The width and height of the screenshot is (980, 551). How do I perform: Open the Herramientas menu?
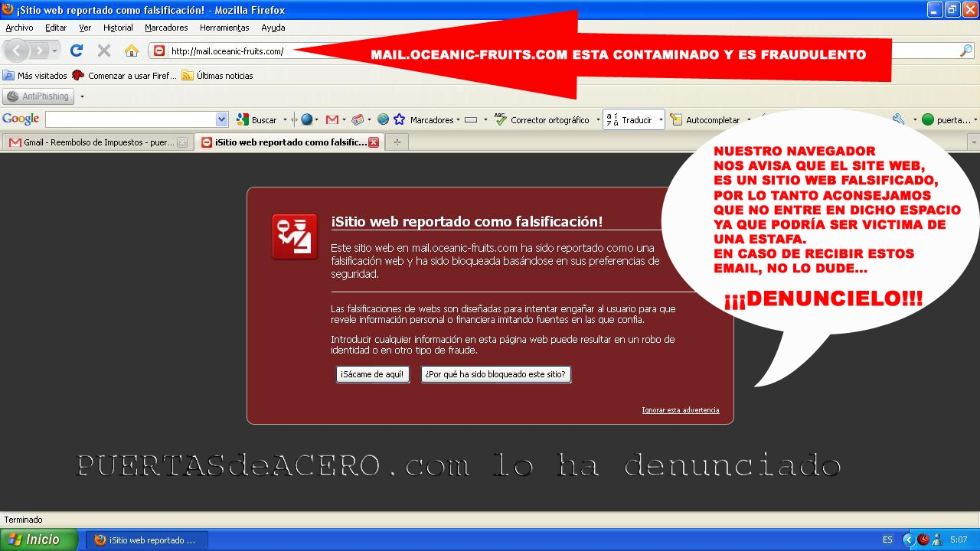coord(224,28)
